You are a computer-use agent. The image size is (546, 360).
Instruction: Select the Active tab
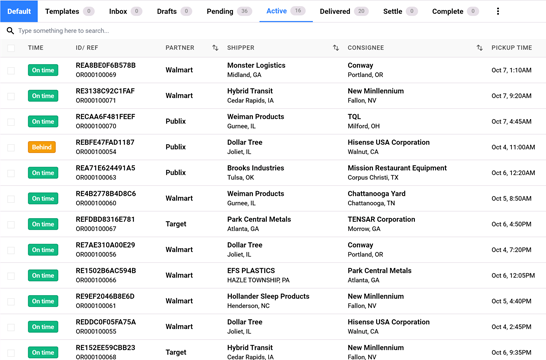[286, 11]
